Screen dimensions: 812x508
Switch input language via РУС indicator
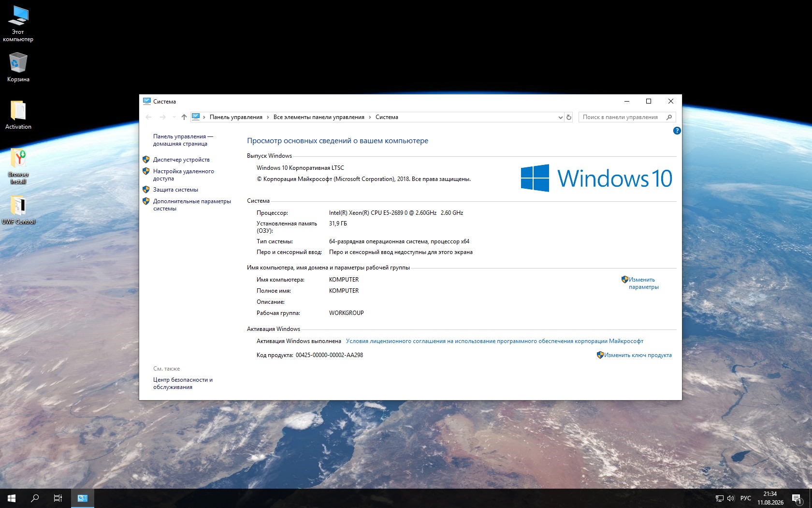point(746,498)
